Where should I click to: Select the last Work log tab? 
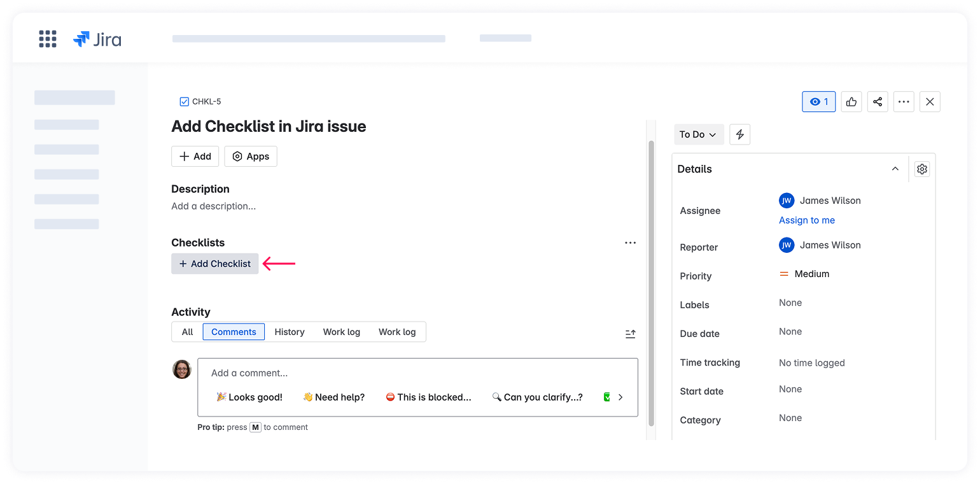click(397, 332)
